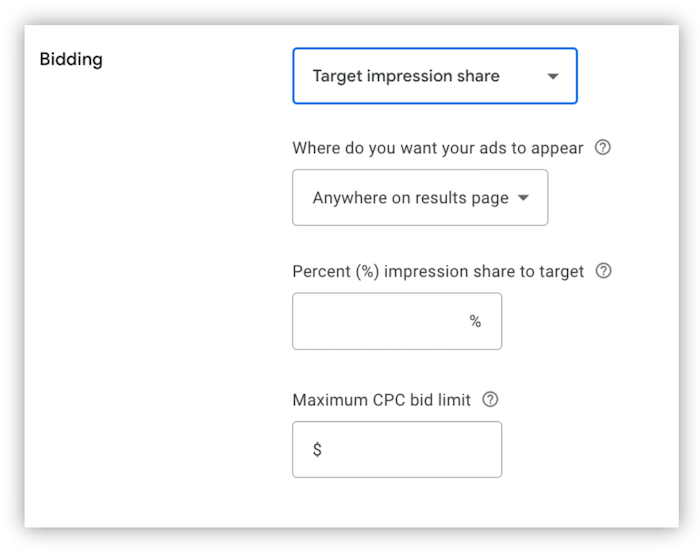Expand the Anywhere on results page dropdown
Screen dimensions: 700x552
click(x=420, y=198)
